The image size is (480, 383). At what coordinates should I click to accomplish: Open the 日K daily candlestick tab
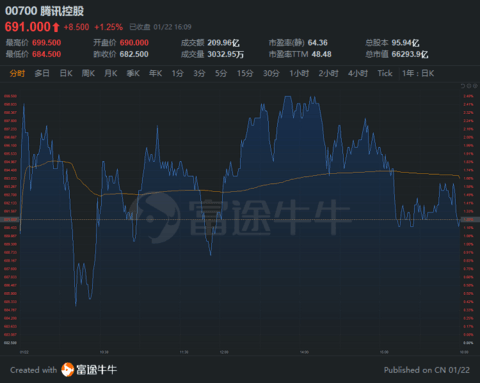(x=66, y=73)
